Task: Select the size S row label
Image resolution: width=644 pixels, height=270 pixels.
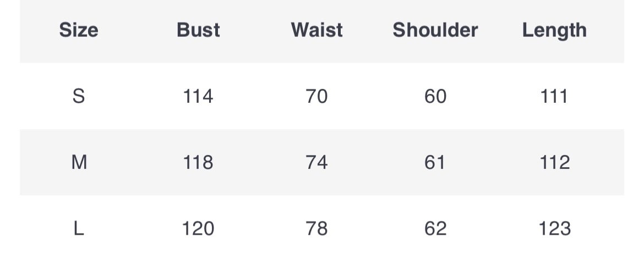Action: 79,97
